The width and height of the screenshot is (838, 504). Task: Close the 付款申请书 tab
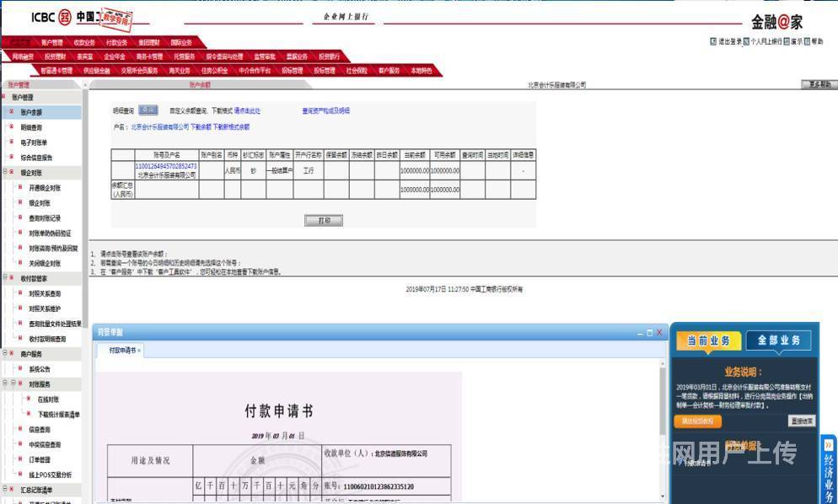point(139,351)
